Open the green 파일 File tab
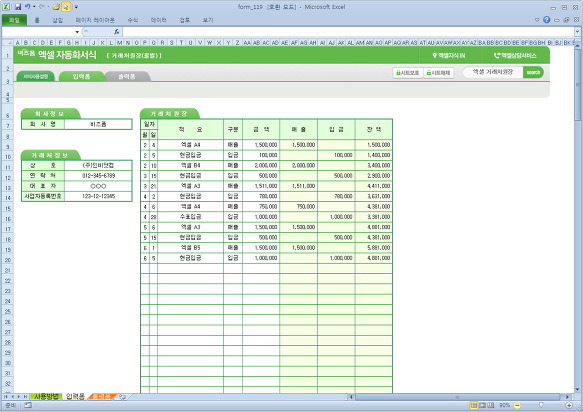This screenshot has height=412, width=583. point(14,20)
